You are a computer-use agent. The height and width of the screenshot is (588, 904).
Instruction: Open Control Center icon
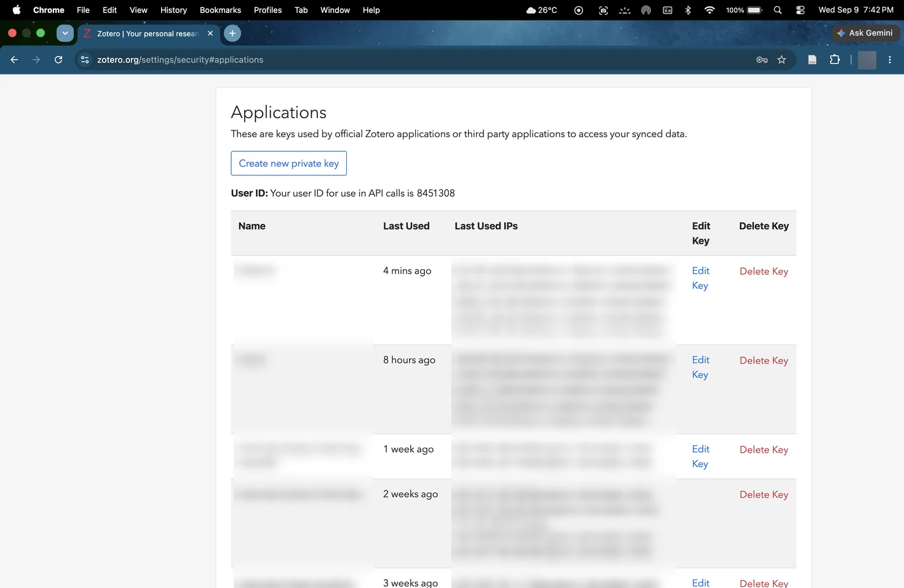pos(800,10)
